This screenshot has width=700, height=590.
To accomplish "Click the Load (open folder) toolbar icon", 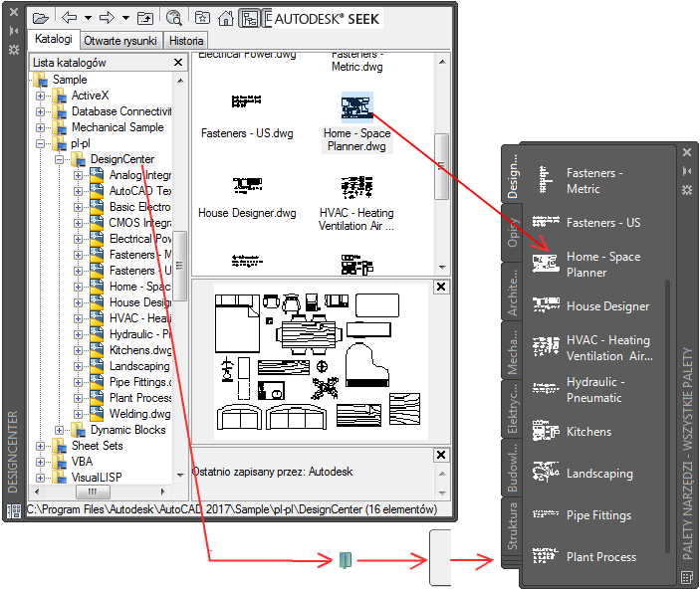I will point(40,18).
